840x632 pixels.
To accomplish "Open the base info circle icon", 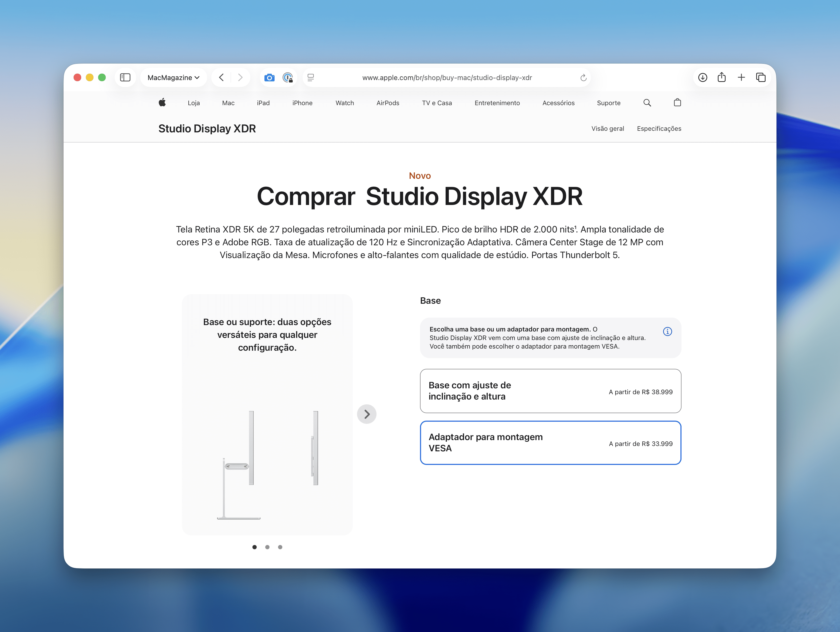I will [x=667, y=331].
